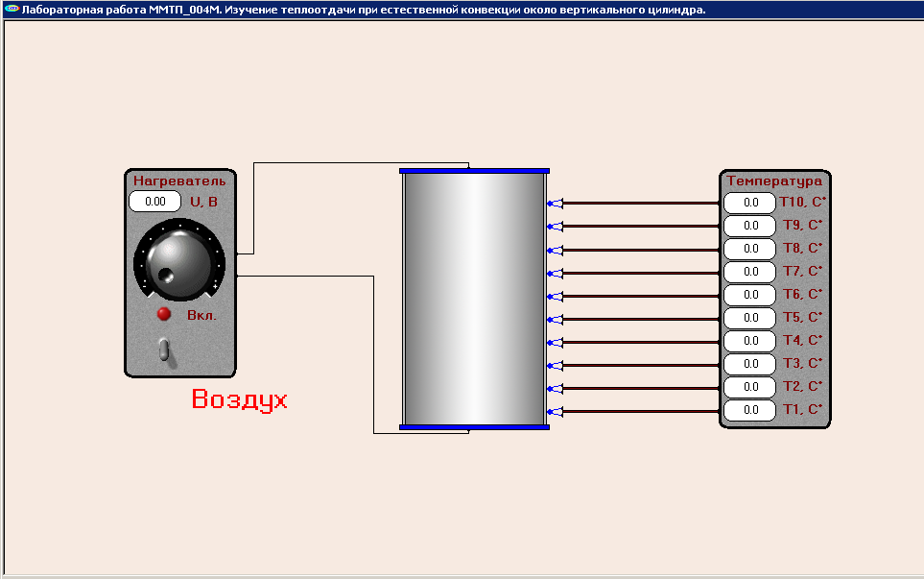Click the T6 thermocouple sensor tip

coord(556,296)
